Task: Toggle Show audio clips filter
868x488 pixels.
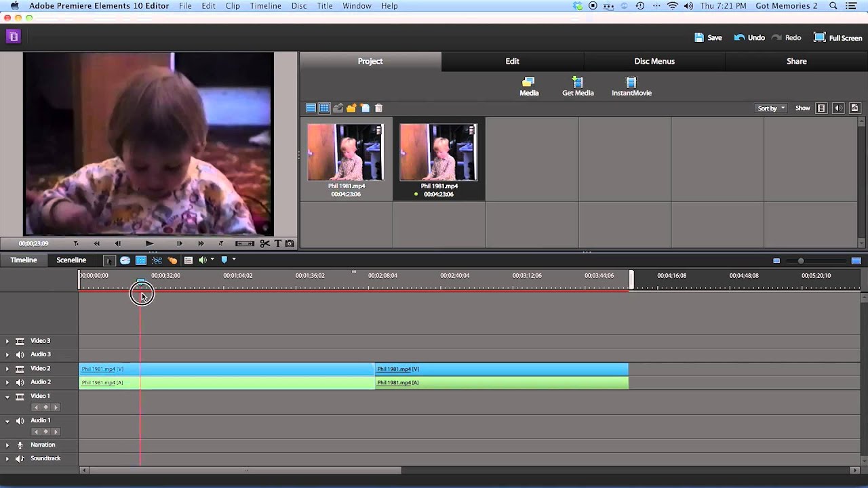Action: [838, 108]
